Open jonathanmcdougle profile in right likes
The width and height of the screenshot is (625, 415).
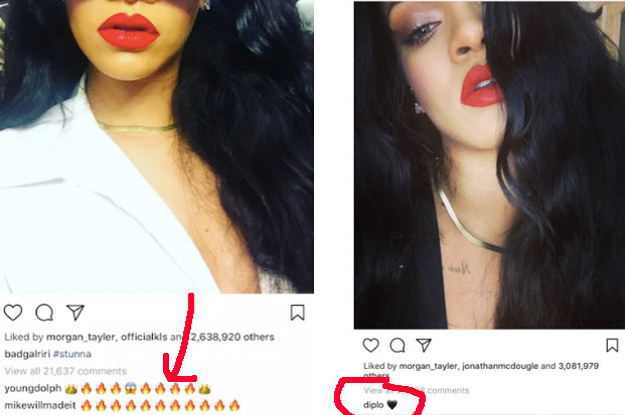click(x=500, y=366)
